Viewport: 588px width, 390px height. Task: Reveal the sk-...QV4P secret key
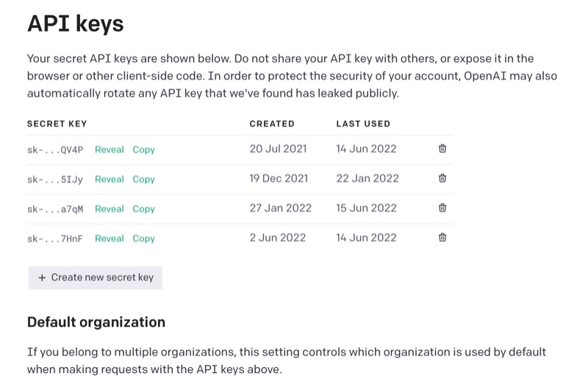[109, 149]
